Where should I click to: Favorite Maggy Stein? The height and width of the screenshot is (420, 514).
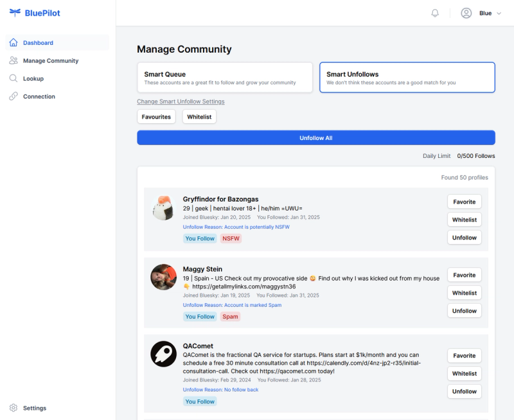tap(464, 276)
